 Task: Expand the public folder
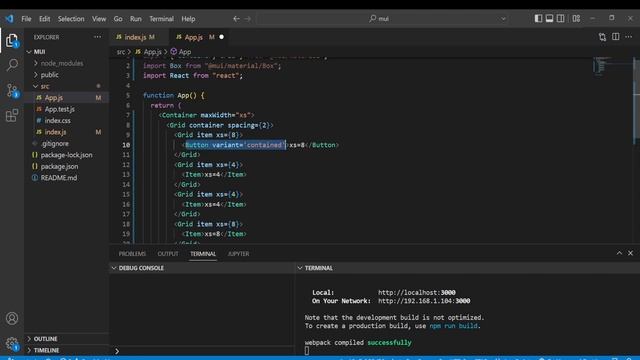(49, 75)
